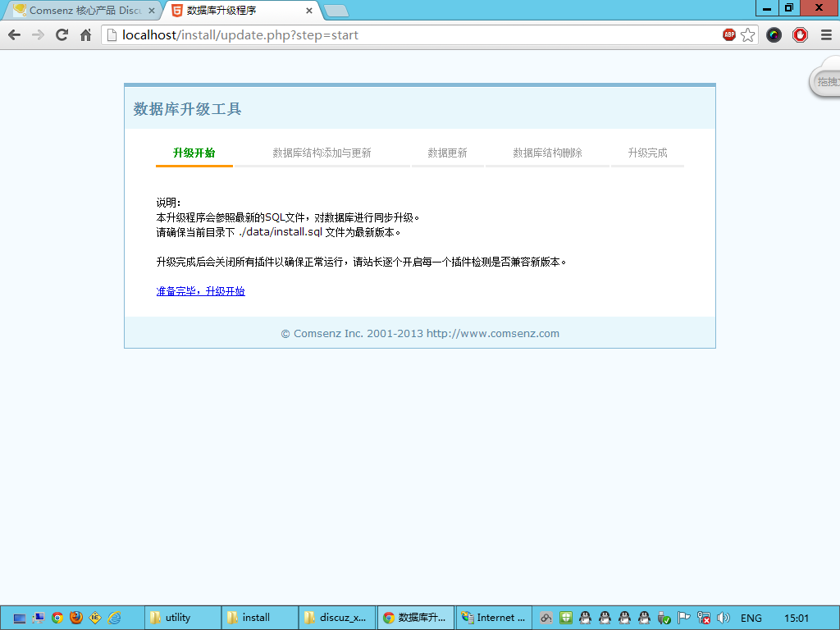Click the Comsenz Inc. copyright footer text
The image size is (840, 630).
[420, 334]
